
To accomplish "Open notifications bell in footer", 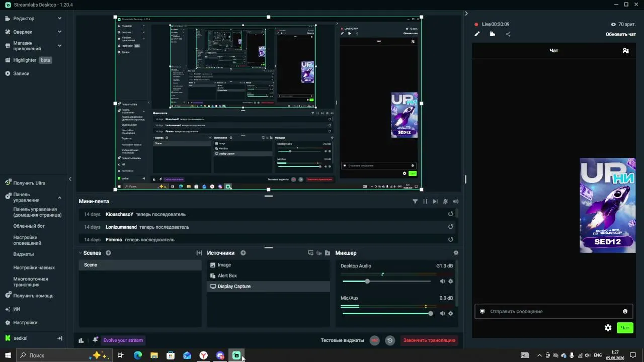I will tap(95, 340).
